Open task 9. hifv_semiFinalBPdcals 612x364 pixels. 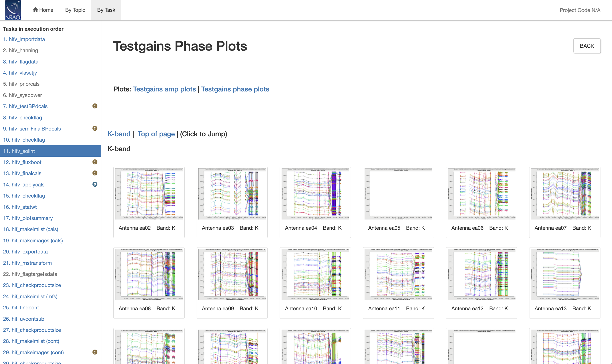[32, 129]
